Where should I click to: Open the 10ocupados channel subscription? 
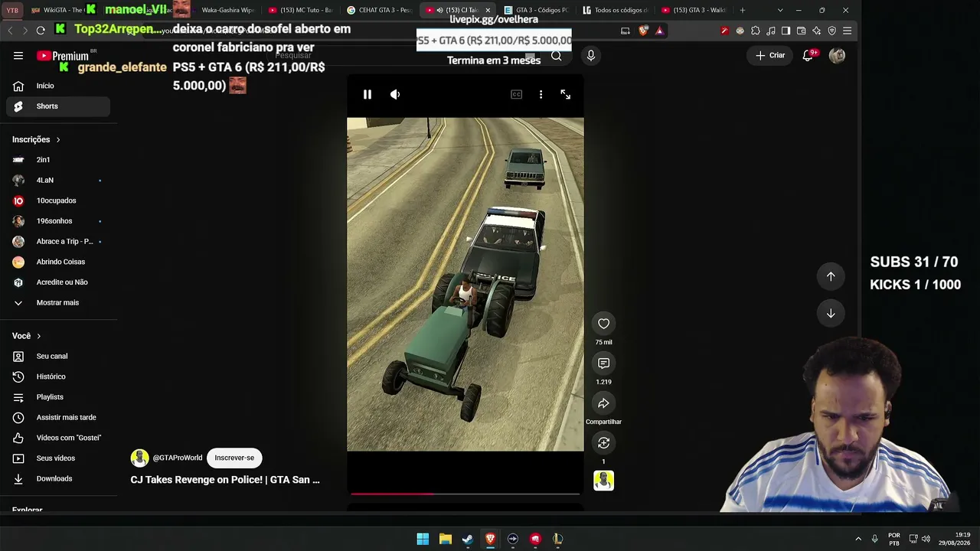(58, 201)
